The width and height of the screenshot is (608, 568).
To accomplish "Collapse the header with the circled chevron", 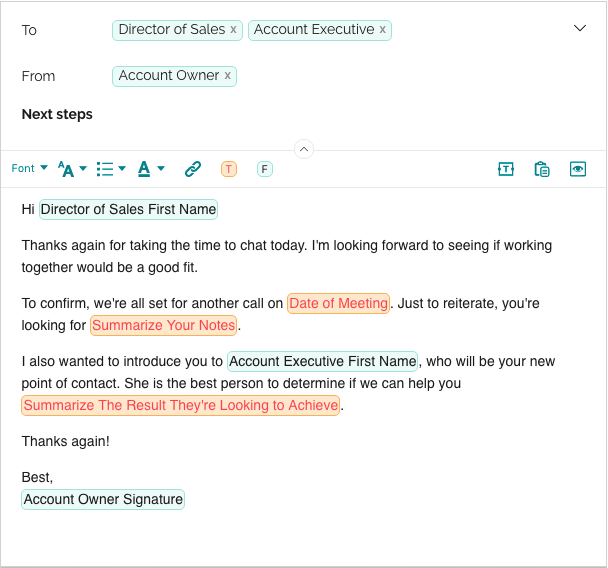I will [x=304, y=149].
